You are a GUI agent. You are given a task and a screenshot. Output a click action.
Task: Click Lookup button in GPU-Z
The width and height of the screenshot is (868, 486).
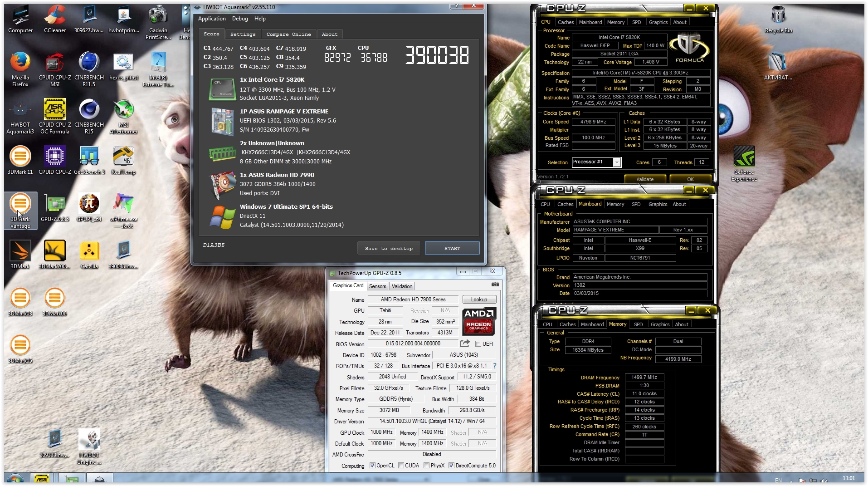point(479,299)
